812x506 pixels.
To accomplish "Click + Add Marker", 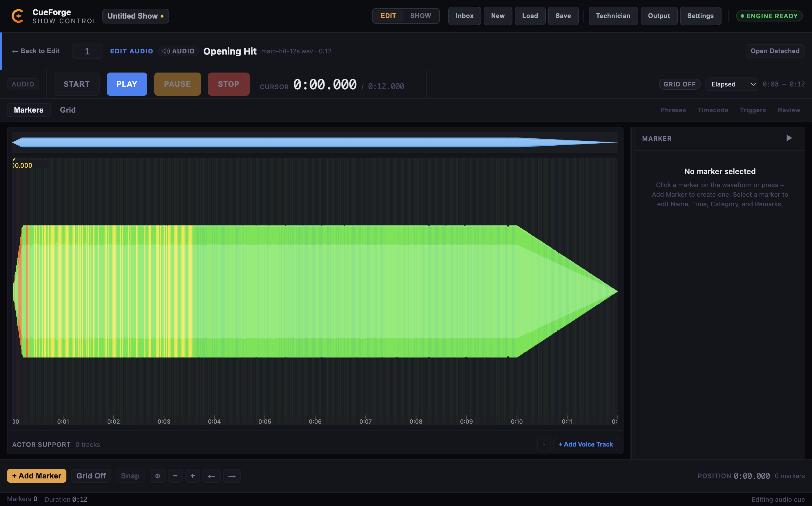I will 37,476.
